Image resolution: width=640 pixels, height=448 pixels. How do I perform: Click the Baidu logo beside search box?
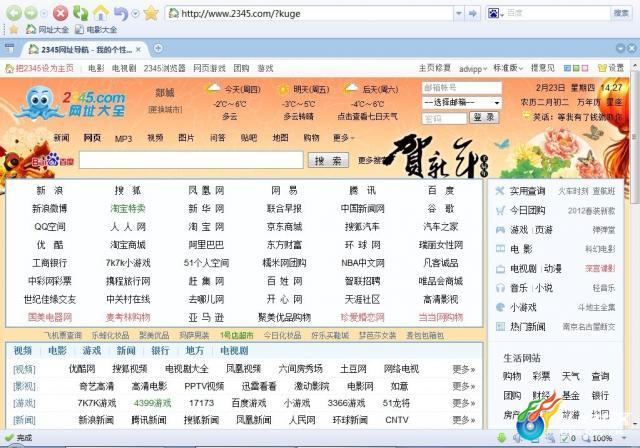click(52, 160)
